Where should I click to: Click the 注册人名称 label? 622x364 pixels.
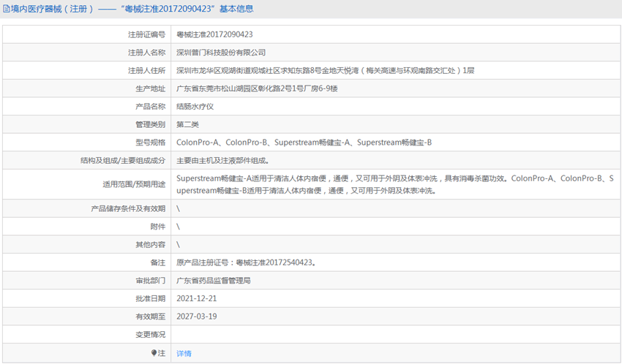point(147,53)
